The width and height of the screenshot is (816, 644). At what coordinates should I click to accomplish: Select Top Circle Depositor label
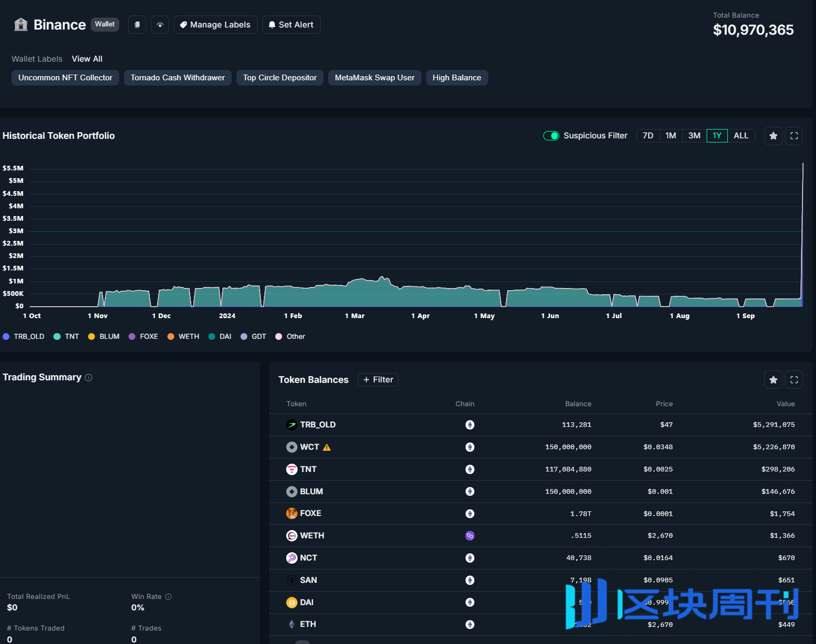pos(280,78)
